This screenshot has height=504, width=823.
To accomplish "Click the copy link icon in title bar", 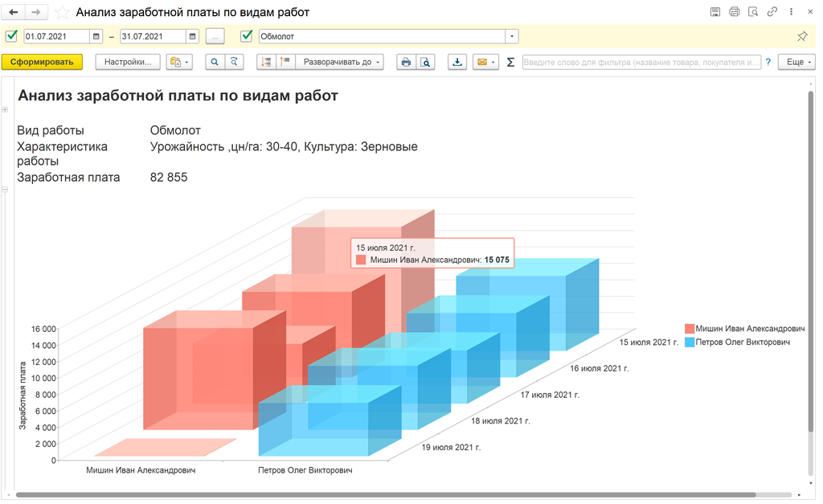I will 772,12.
